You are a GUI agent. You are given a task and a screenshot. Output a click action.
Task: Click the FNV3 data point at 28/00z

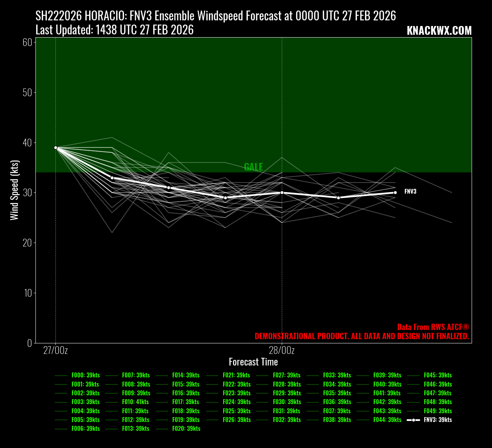tap(282, 193)
